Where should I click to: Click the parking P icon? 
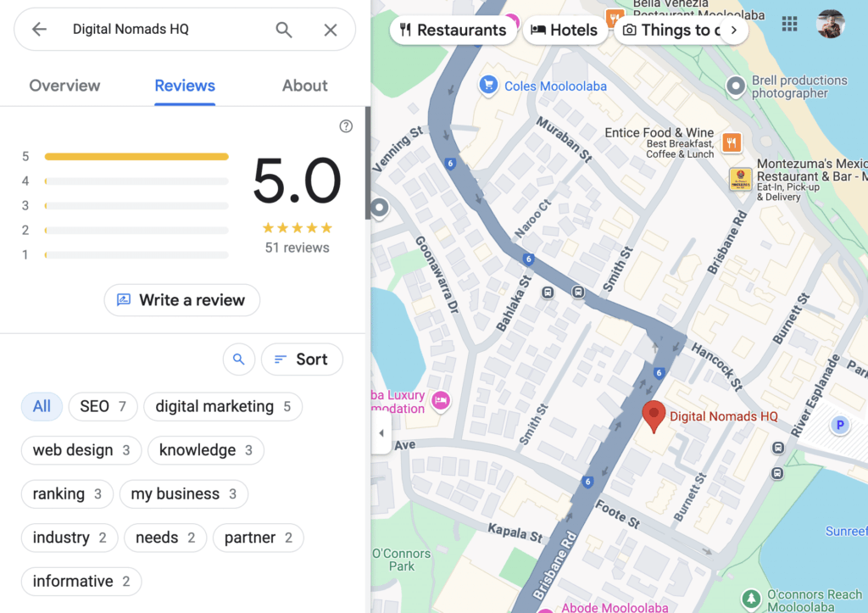tap(840, 426)
